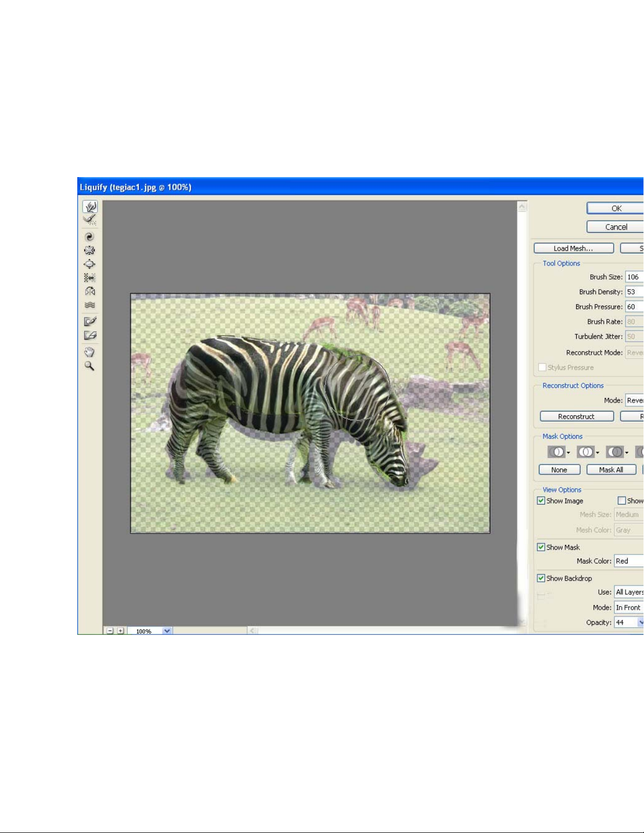Screen dimensions: 644x833
Task: Activate the Bloat tool
Action: tap(90, 264)
